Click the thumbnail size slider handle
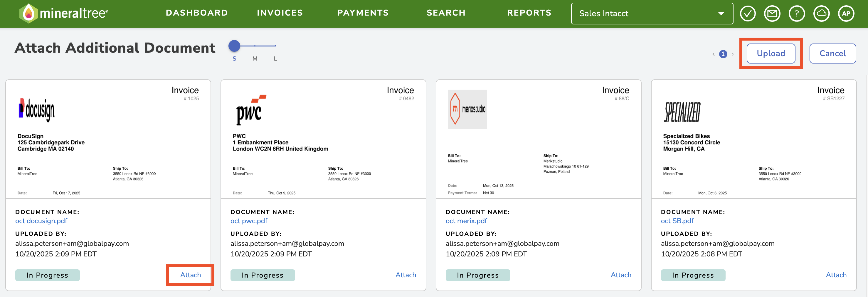This screenshot has width=868, height=297. click(234, 46)
